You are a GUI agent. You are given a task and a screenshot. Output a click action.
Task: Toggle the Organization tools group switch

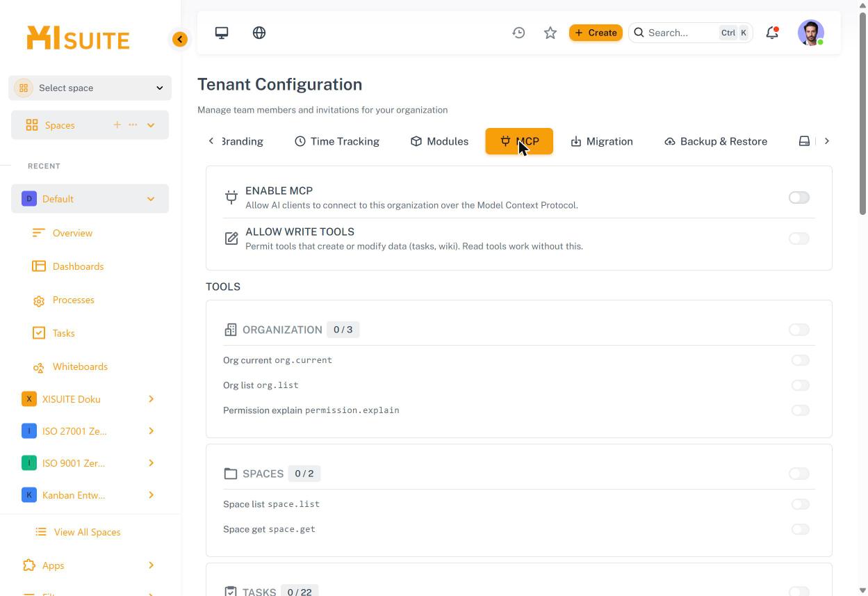pyautogui.click(x=799, y=330)
